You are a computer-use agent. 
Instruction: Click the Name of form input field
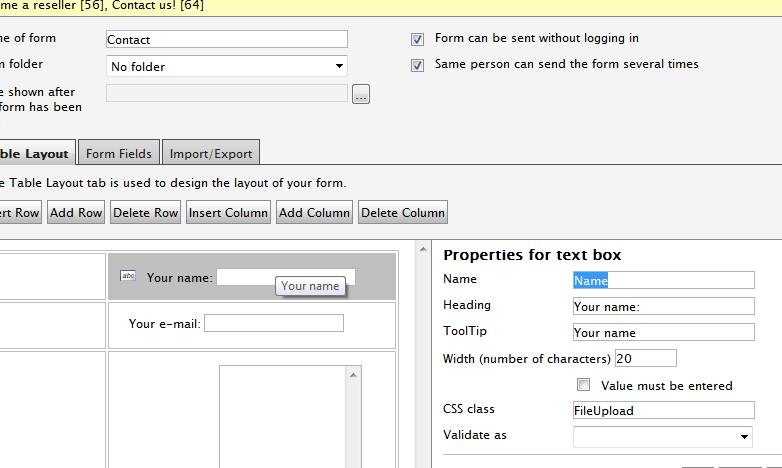point(226,39)
